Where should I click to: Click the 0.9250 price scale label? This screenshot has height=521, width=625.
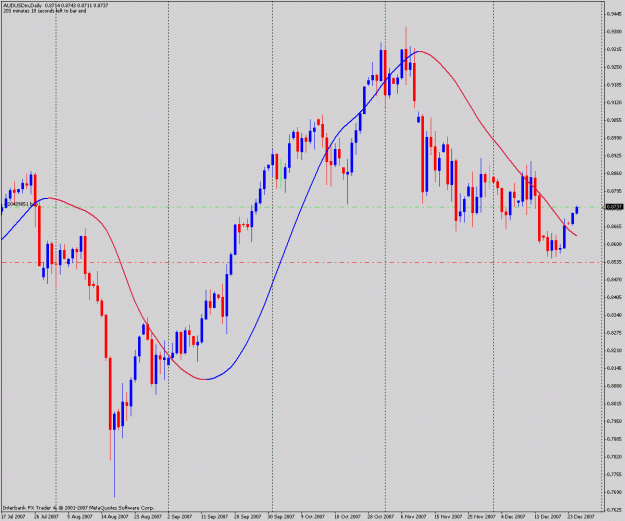tap(614, 67)
